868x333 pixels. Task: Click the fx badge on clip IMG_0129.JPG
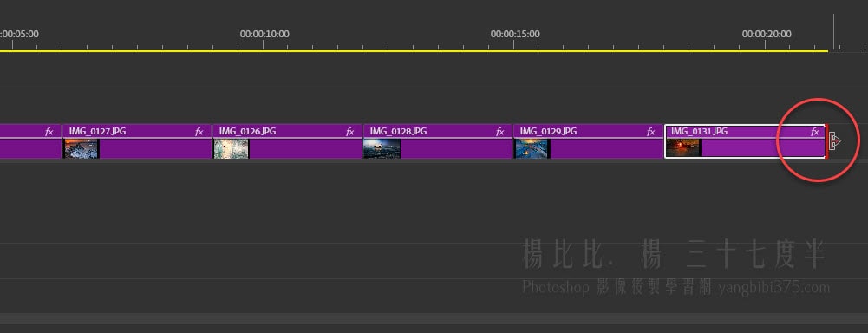click(x=651, y=132)
